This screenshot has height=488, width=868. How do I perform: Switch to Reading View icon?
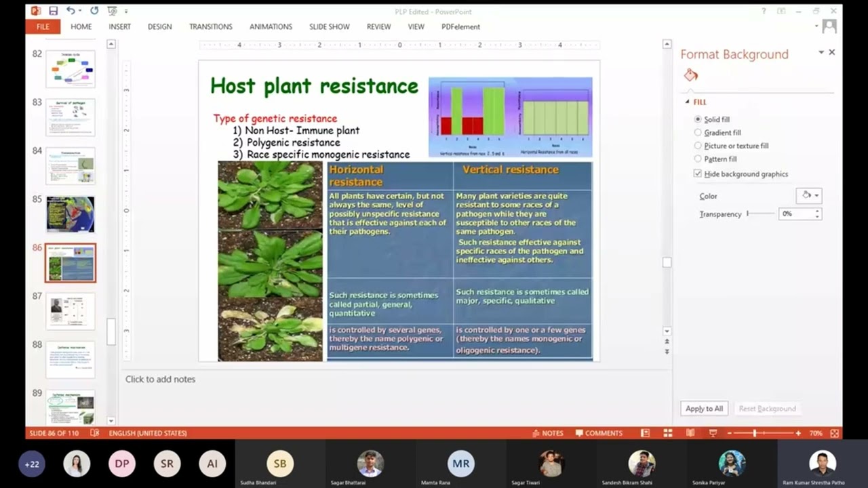click(x=690, y=433)
